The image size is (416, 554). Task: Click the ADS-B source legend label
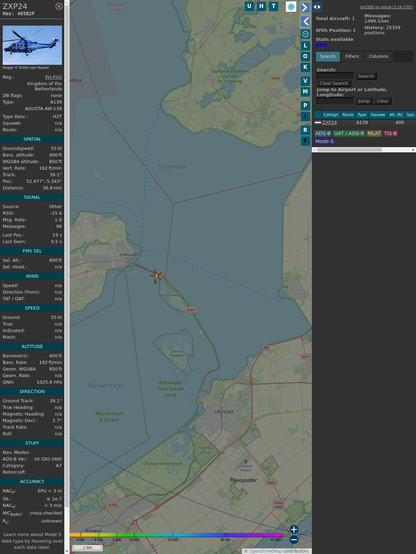[x=323, y=133]
